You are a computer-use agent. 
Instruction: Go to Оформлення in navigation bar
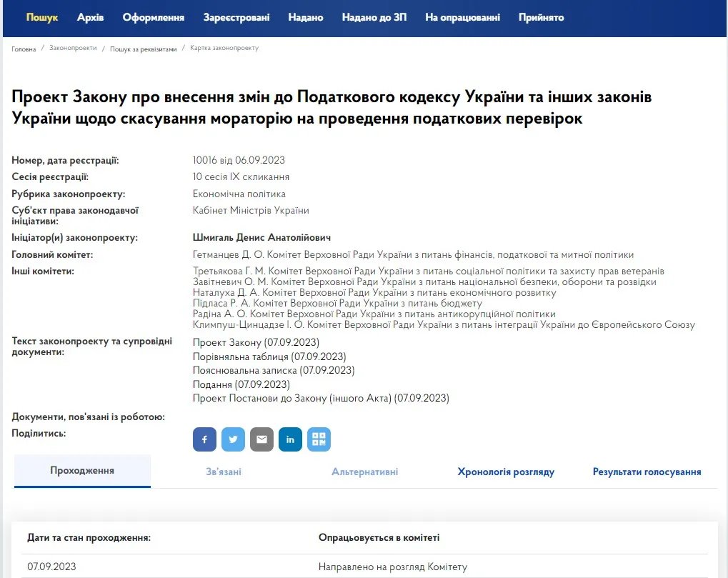(x=153, y=17)
